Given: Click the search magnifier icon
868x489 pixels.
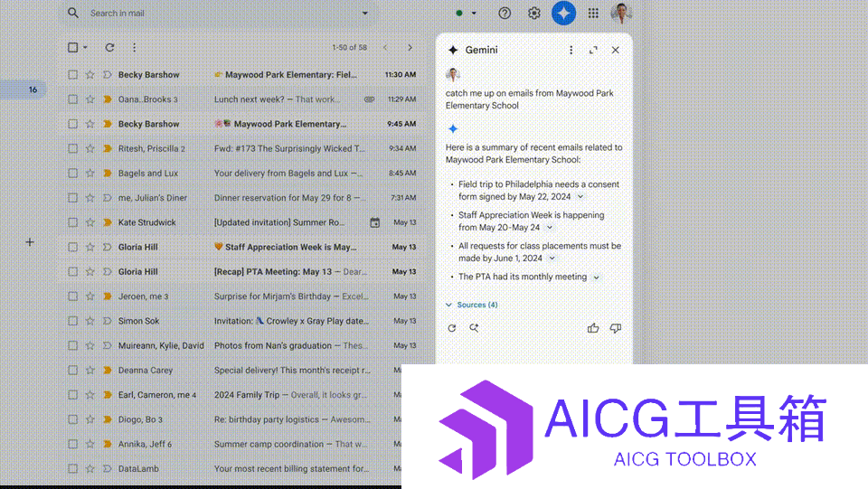Looking at the screenshot, I should point(73,13).
